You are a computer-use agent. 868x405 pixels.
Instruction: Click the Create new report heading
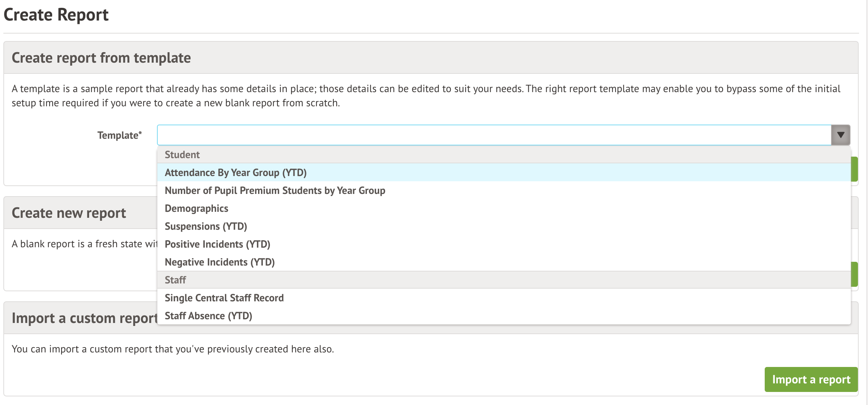[69, 213]
